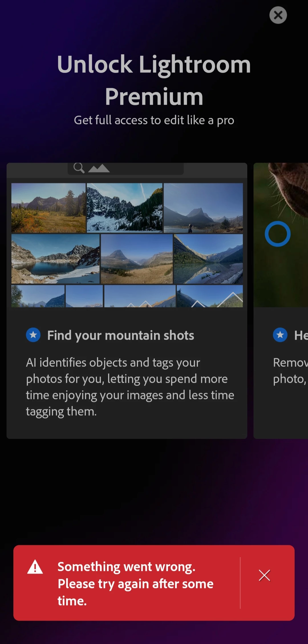Select the thumbnail with person facing mountain

pos(203,208)
